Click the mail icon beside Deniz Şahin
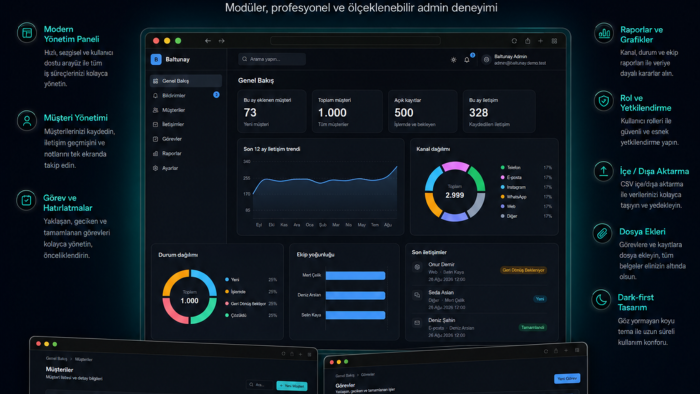 click(417, 323)
